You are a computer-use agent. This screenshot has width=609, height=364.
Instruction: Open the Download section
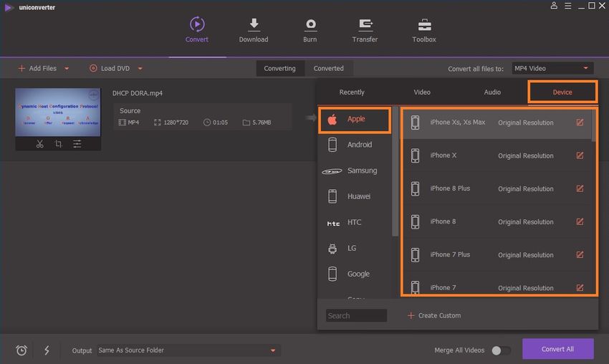[x=253, y=29]
